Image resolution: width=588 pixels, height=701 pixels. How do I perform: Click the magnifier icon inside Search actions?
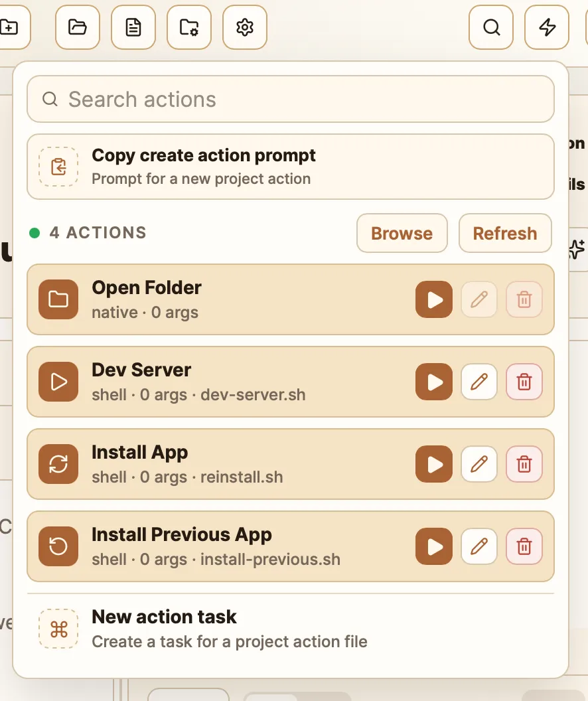pyautogui.click(x=50, y=100)
